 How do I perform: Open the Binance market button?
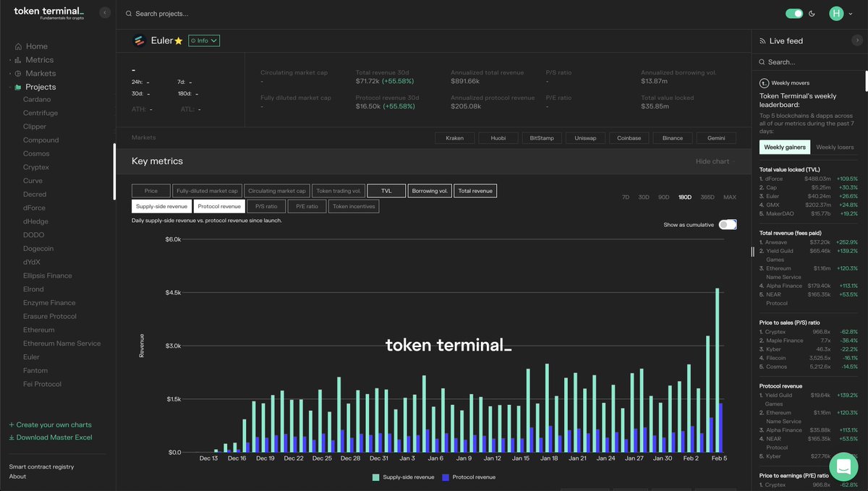(x=672, y=138)
